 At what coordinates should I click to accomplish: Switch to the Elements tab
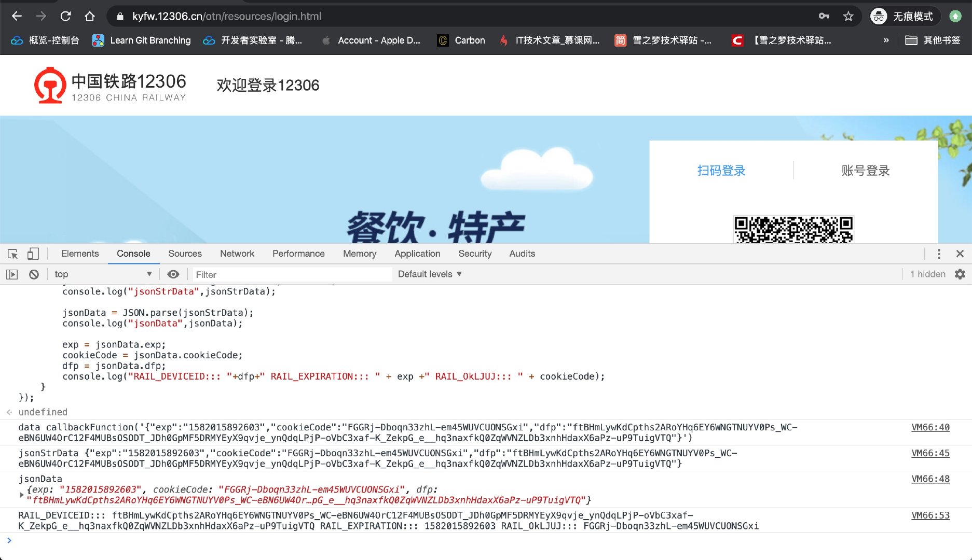(80, 254)
